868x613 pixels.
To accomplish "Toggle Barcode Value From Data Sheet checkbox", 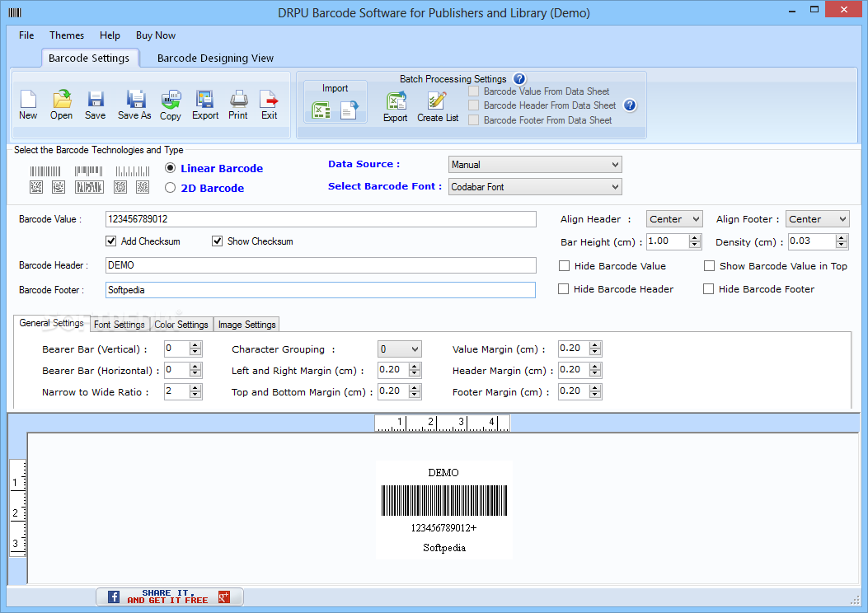I will [x=474, y=91].
